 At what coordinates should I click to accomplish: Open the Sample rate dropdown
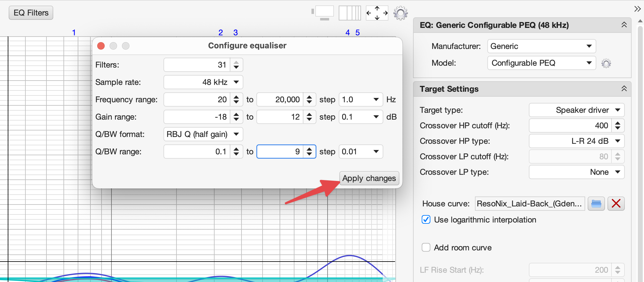[203, 82]
